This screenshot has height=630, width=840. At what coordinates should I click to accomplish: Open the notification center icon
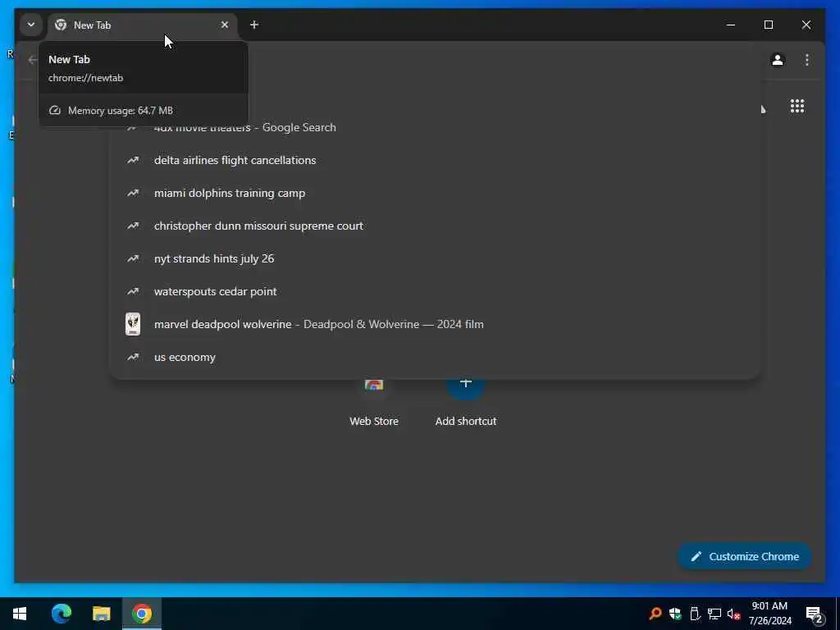(x=815, y=614)
